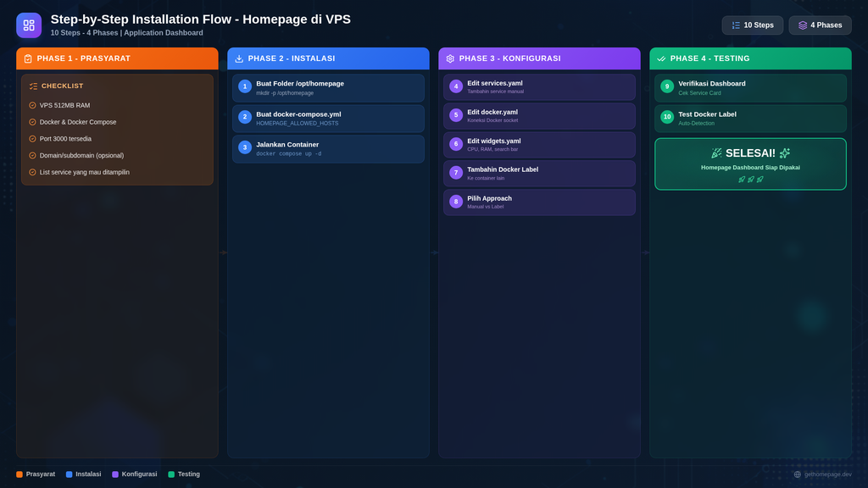This screenshot has width=868, height=488.
Task: Tick the Docker & Docker Compose check circle
Action: coord(32,122)
